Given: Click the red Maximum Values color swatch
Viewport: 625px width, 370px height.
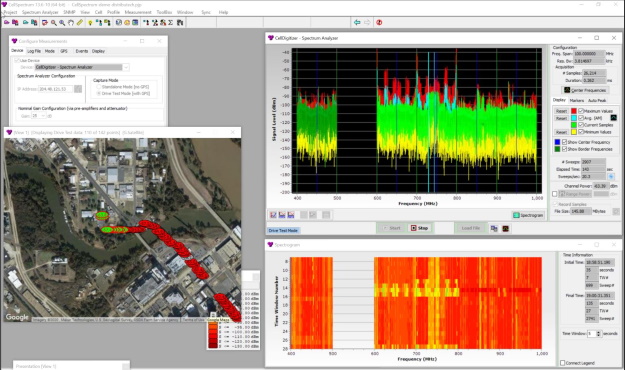Looking at the screenshot, I should tap(574, 111).
